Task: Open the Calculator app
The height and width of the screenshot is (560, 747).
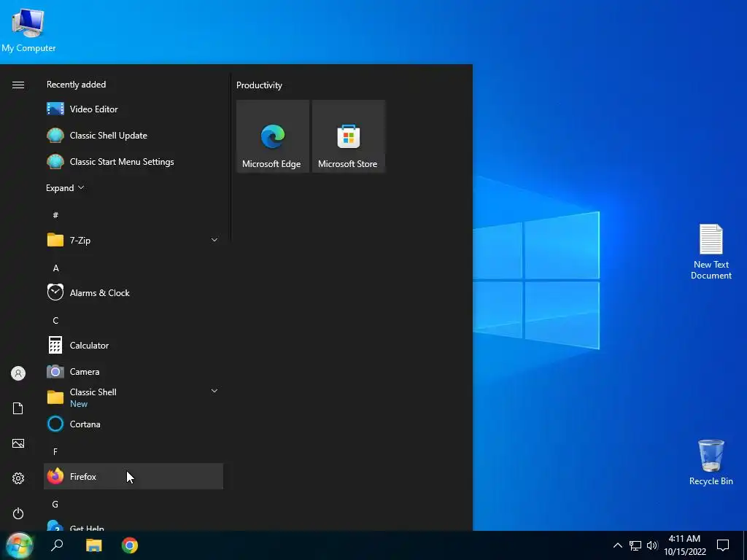Action: pos(133,345)
